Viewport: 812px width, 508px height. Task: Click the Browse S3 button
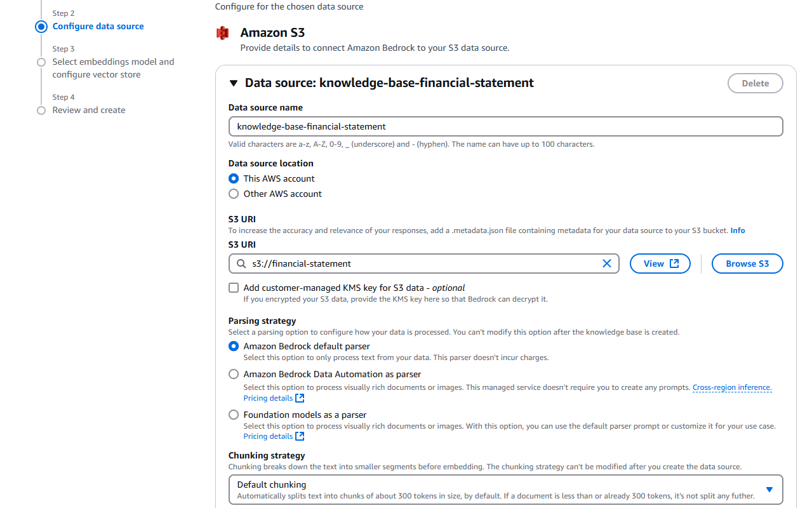tap(747, 264)
